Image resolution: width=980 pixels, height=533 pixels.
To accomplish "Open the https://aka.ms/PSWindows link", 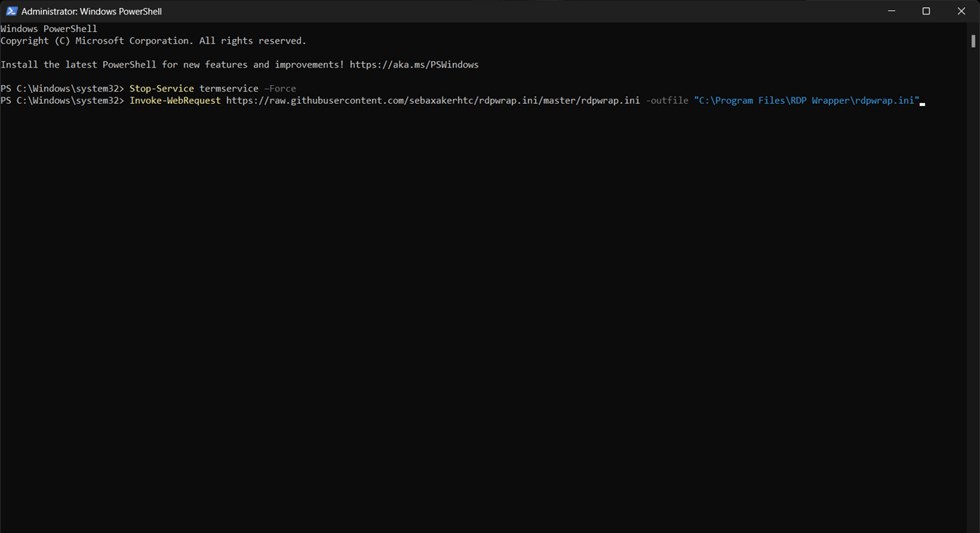I will (413, 64).
